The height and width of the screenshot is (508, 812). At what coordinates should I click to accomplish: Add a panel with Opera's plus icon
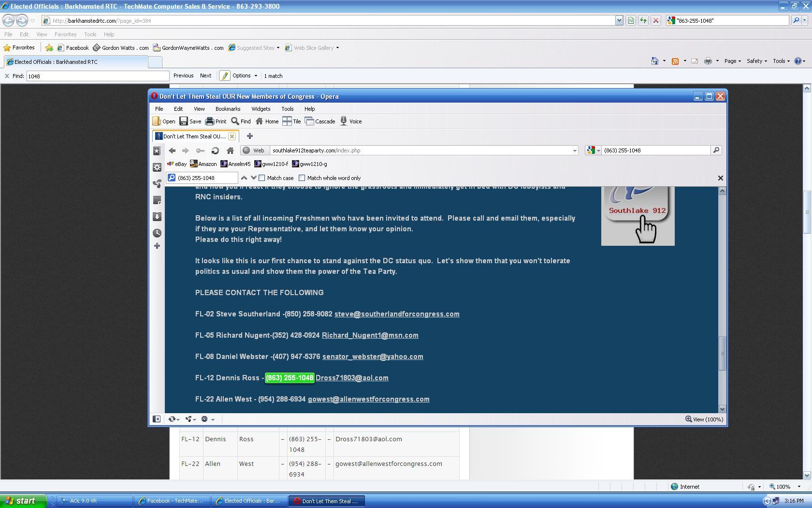click(157, 246)
